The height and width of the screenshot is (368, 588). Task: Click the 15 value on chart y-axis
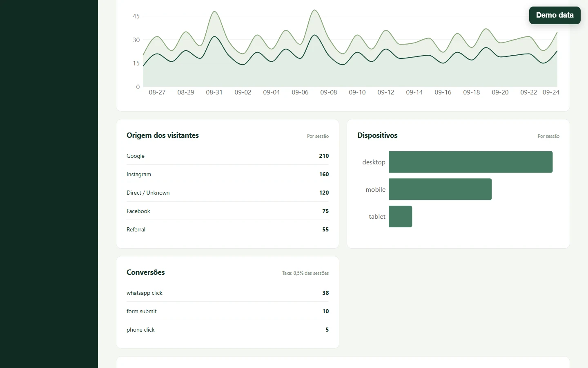click(x=136, y=63)
